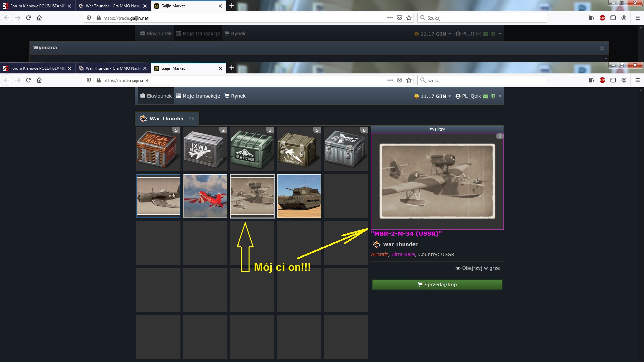Select the Hot Tracks crate item
Viewport: 644px width, 362px height.
(158, 149)
